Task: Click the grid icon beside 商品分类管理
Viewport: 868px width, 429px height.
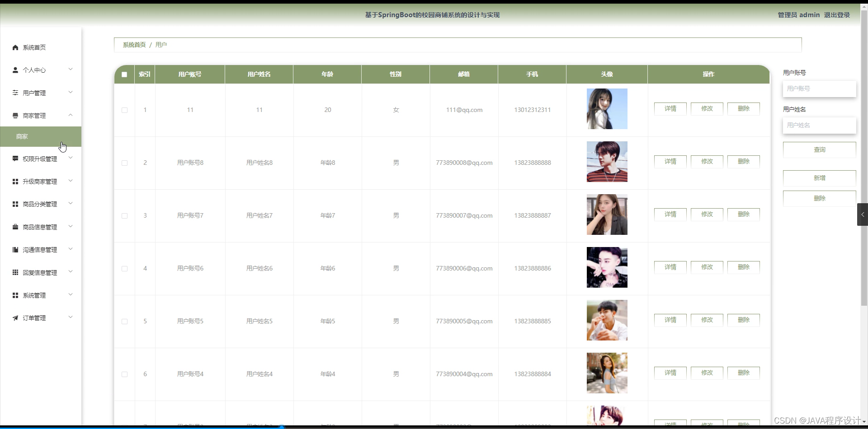Action: [x=15, y=204]
